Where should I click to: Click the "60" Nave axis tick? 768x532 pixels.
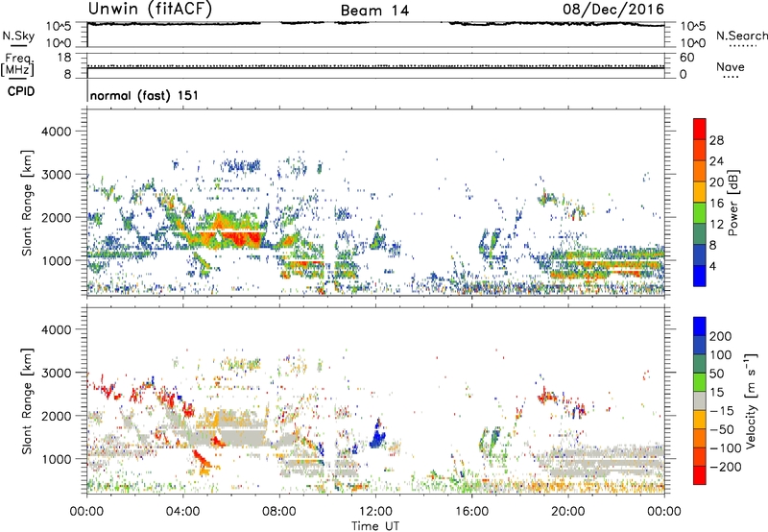[x=686, y=58]
